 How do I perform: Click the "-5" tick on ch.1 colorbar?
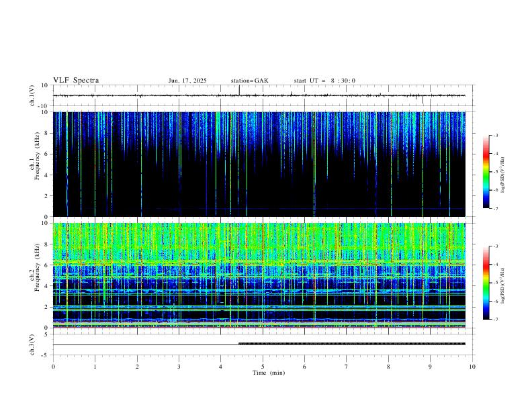click(496, 172)
